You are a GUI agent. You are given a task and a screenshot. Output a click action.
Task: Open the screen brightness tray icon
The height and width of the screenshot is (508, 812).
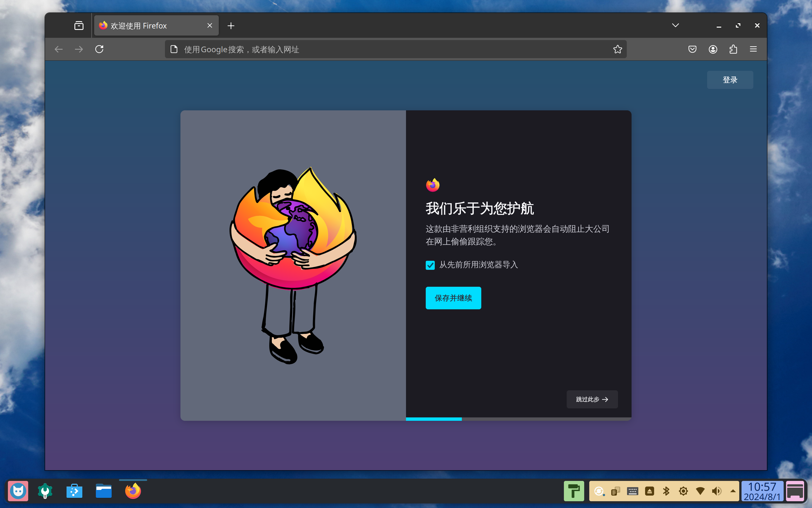coord(683,491)
